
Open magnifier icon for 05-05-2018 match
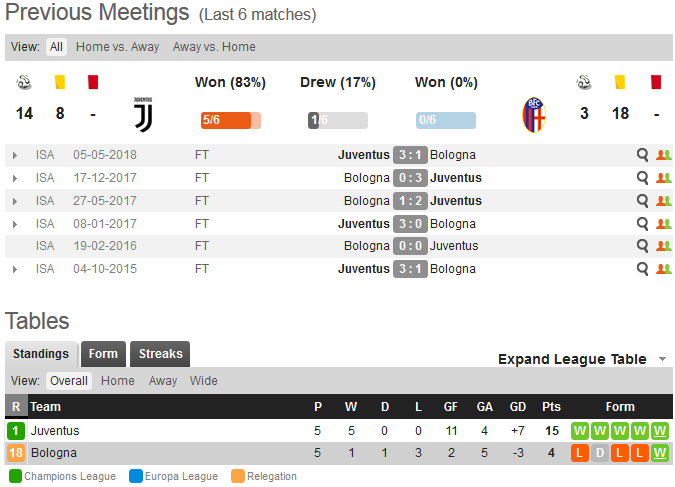tap(642, 155)
